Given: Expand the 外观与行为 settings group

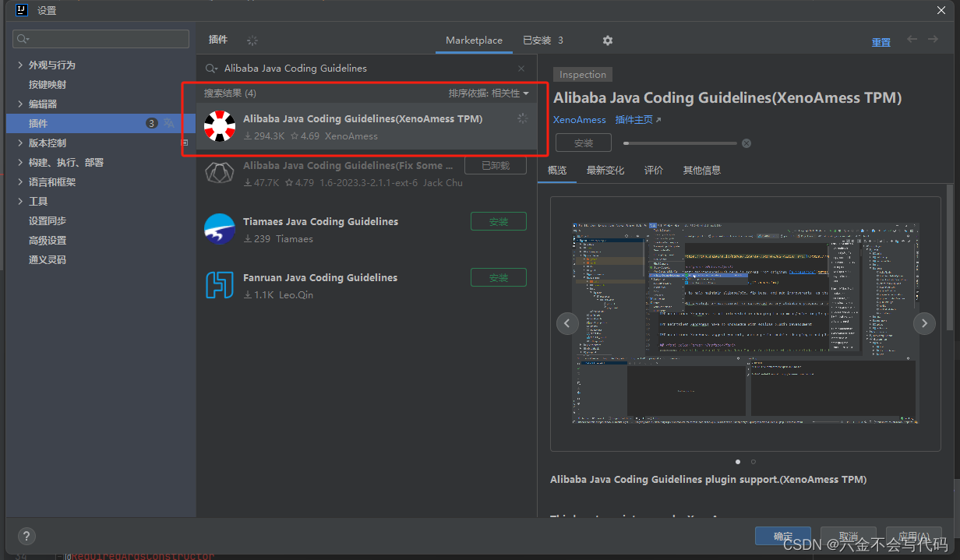Looking at the screenshot, I should (x=20, y=65).
